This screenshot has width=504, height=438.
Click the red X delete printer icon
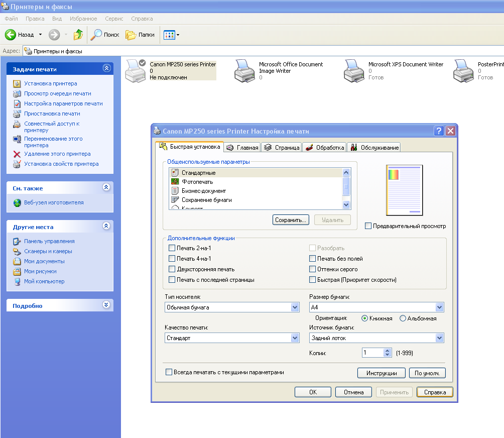coord(17,154)
